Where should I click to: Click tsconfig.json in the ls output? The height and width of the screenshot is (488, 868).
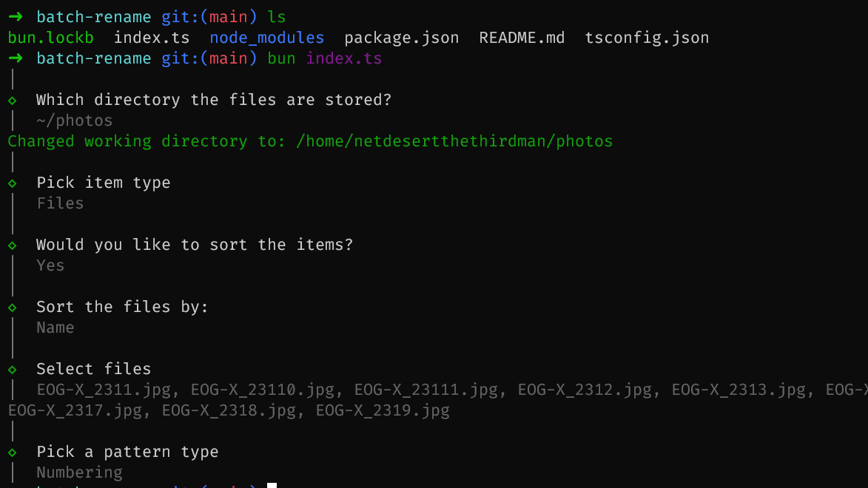[x=647, y=38]
